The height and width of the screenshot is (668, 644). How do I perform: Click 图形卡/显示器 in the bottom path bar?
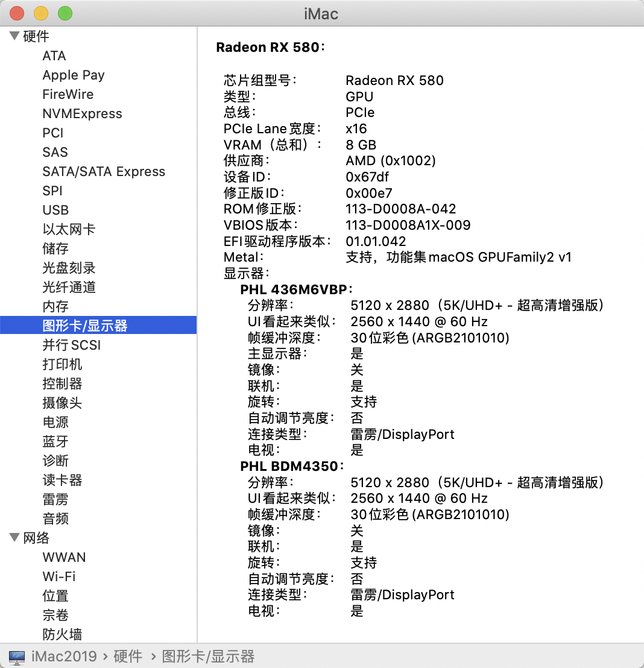(x=209, y=656)
